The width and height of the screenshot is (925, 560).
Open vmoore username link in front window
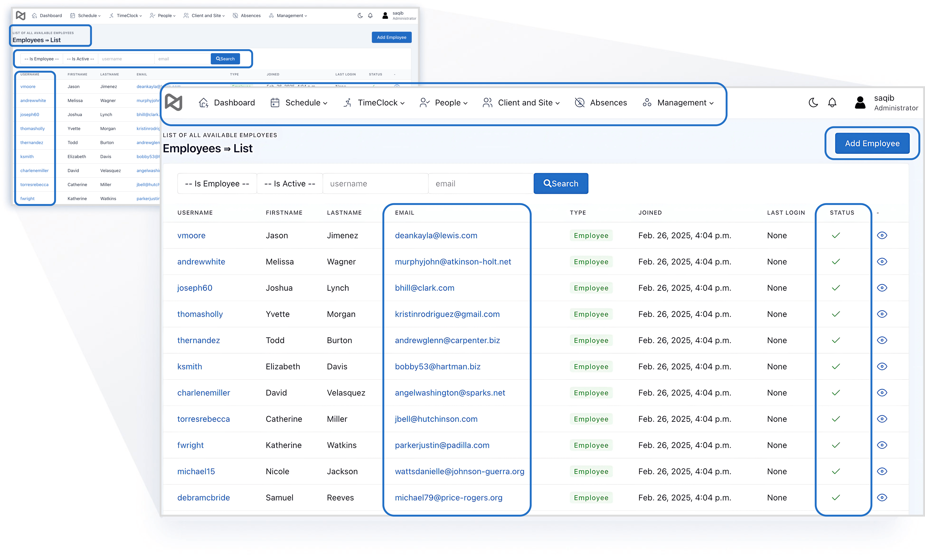[x=191, y=236]
